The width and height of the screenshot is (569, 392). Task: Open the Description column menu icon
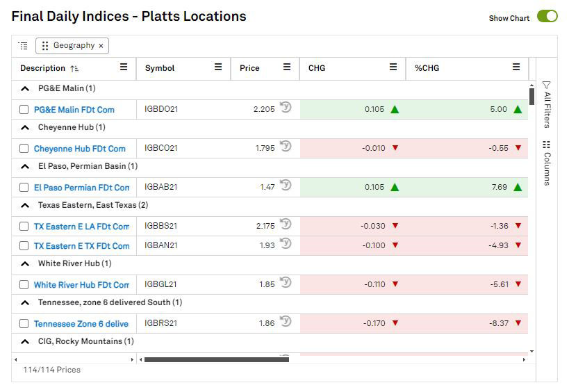(124, 67)
